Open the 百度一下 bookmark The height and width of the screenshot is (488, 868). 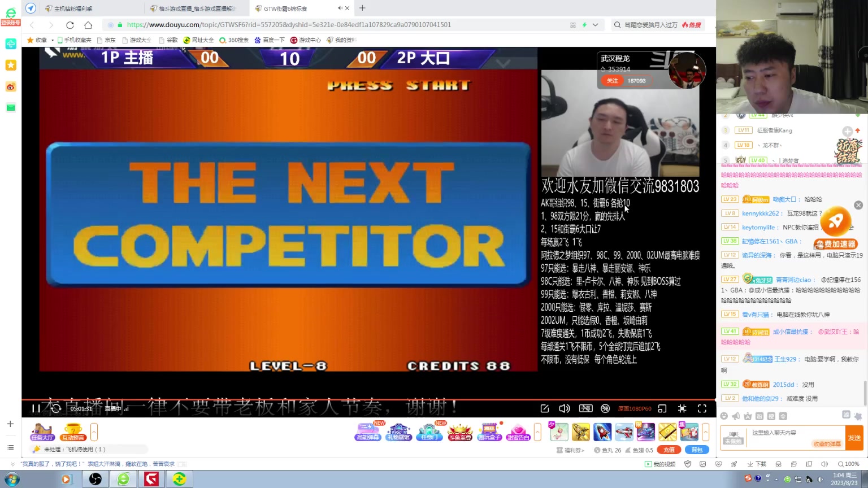270,40
